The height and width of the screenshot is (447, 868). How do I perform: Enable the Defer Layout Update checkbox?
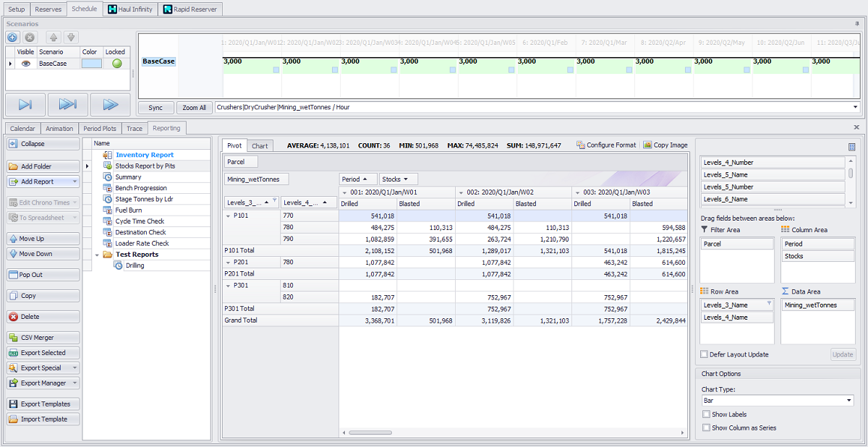(x=705, y=354)
